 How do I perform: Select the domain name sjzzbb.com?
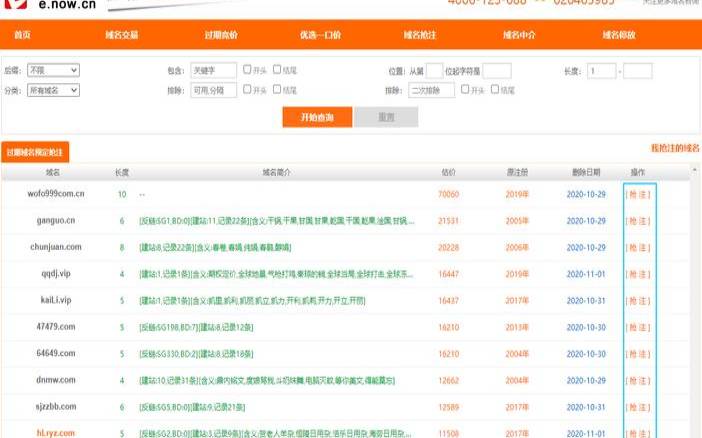[56, 406]
